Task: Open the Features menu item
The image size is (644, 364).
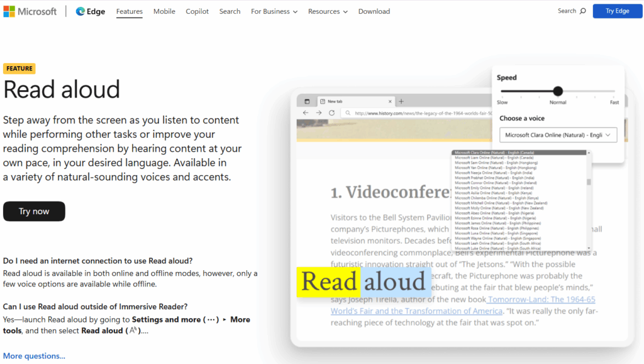Action: pyautogui.click(x=130, y=11)
